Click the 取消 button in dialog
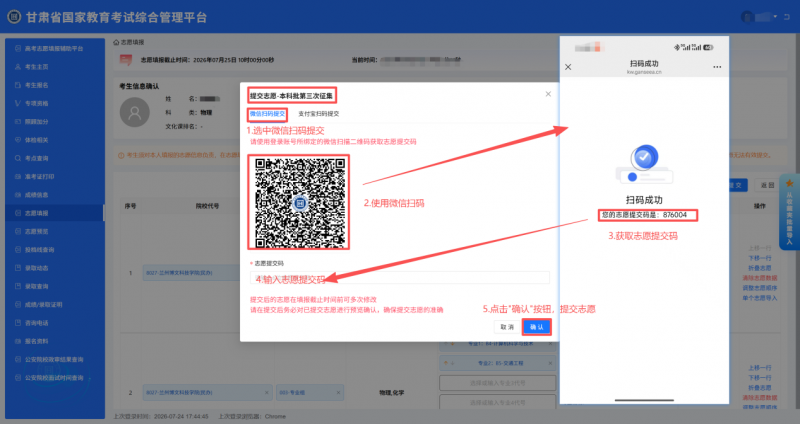 tap(507, 327)
